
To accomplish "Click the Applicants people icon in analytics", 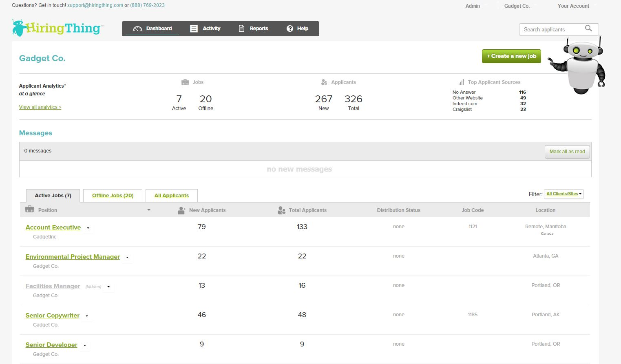I will point(324,82).
